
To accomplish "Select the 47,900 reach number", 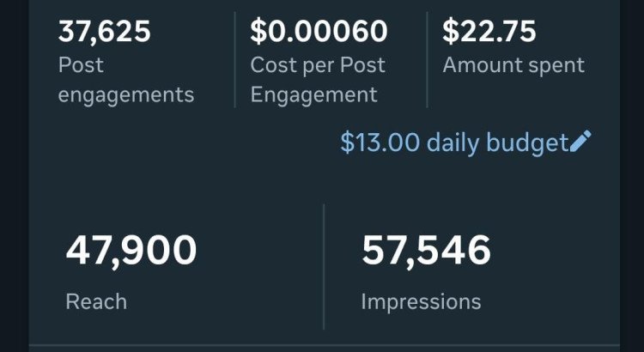I will point(131,251).
